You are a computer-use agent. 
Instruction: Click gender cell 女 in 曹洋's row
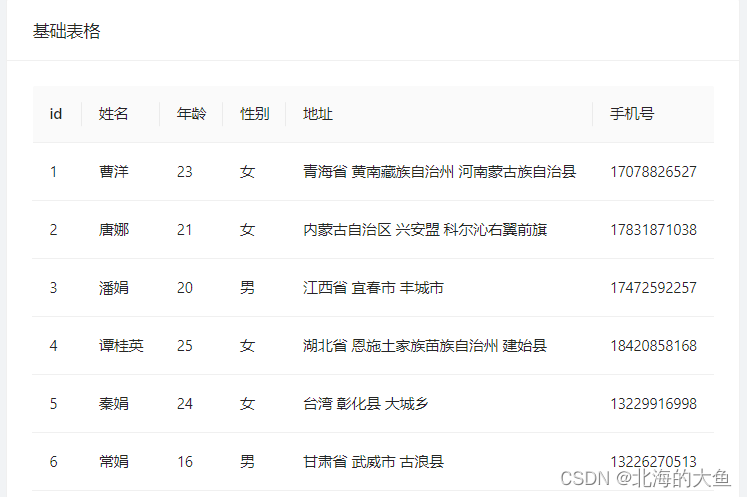click(x=247, y=172)
